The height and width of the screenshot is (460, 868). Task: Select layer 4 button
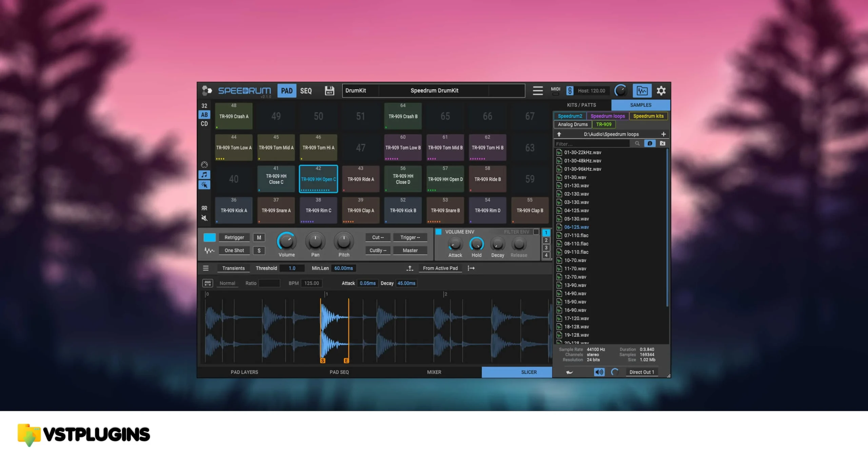(546, 255)
